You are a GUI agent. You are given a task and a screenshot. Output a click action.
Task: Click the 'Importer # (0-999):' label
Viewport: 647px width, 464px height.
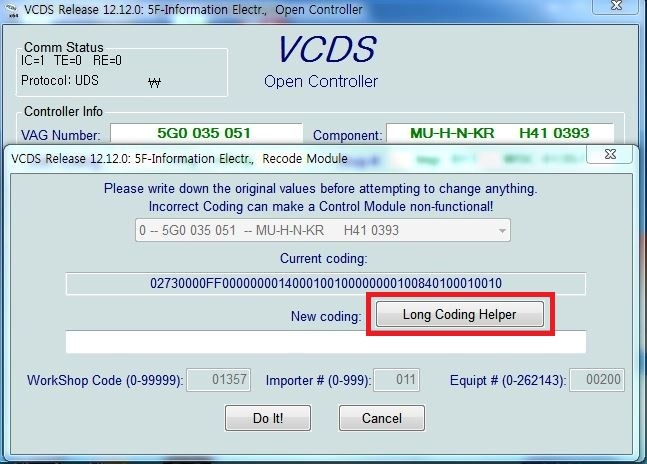click(319, 380)
